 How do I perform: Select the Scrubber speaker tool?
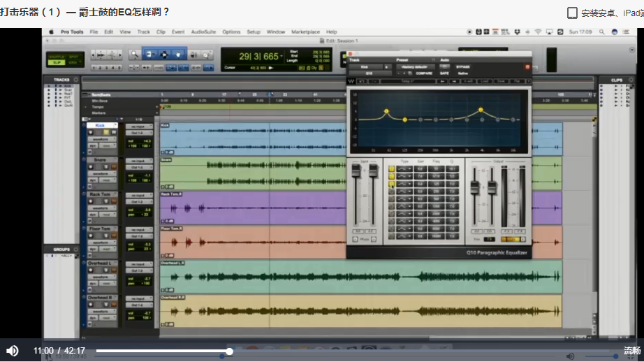point(193,55)
